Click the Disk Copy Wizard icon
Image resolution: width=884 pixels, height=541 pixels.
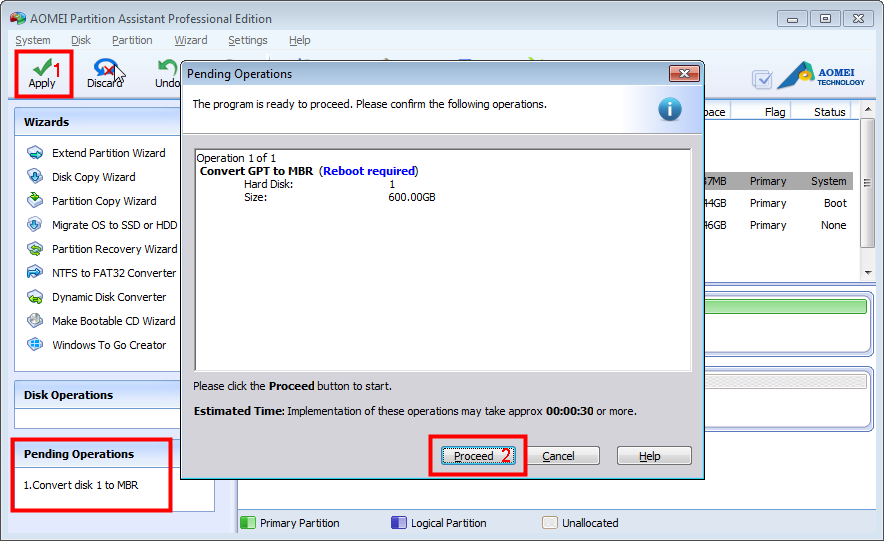35,176
